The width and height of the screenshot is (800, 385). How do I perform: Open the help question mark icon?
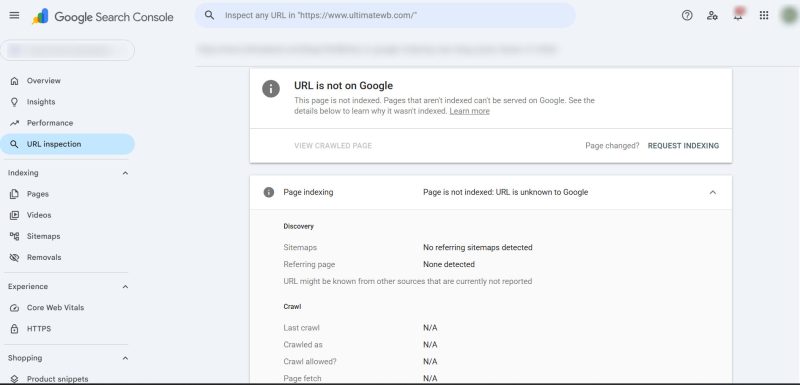pyautogui.click(x=687, y=15)
